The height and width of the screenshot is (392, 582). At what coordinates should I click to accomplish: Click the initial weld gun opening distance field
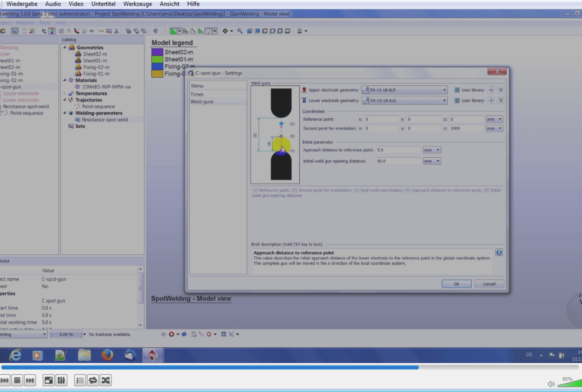click(398, 161)
